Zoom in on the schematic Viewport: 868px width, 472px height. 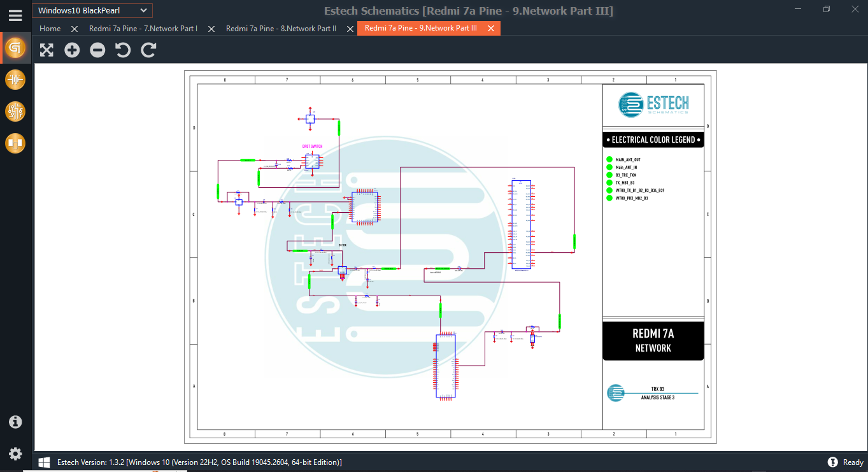pyautogui.click(x=72, y=50)
